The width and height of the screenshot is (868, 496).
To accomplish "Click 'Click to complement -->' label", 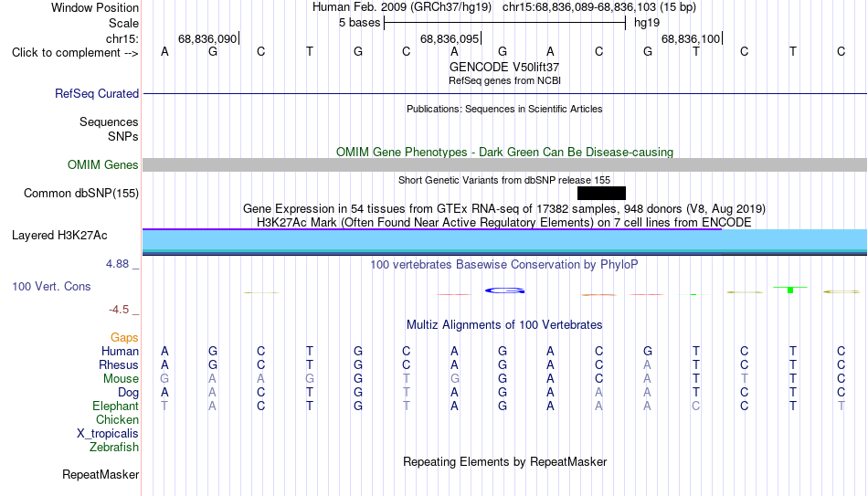I will tap(75, 53).
